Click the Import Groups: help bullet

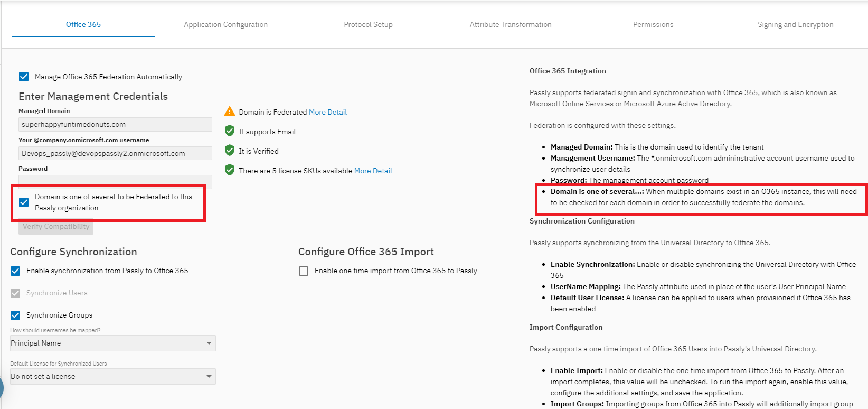[702, 404]
